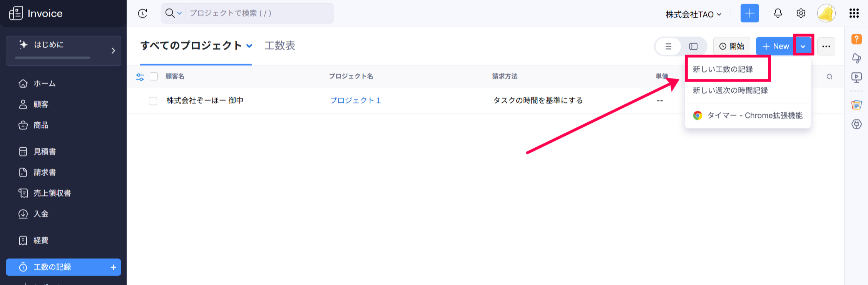Expand the 株式会社TAO organization dropdown
868x285 pixels.
(x=693, y=15)
